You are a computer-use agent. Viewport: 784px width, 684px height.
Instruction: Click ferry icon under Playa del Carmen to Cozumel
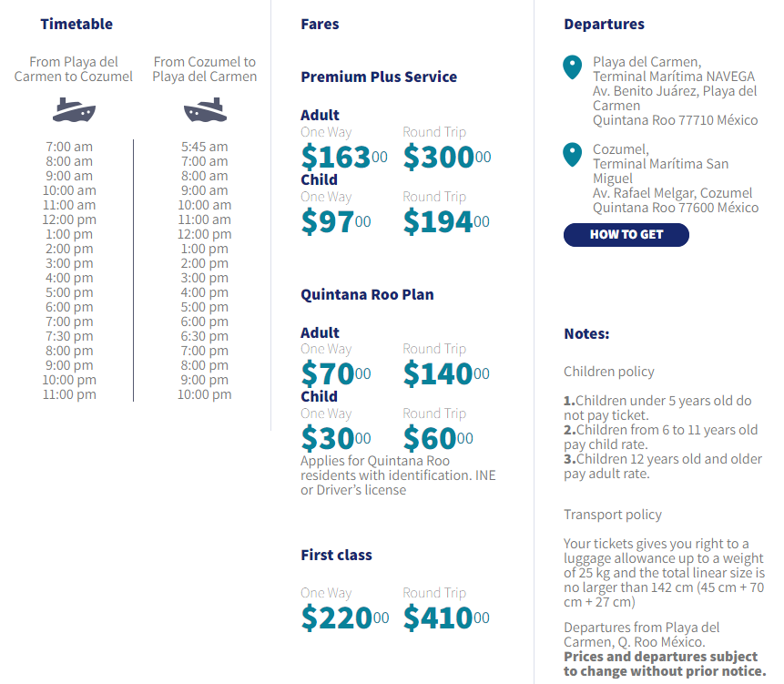tap(74, 112)
